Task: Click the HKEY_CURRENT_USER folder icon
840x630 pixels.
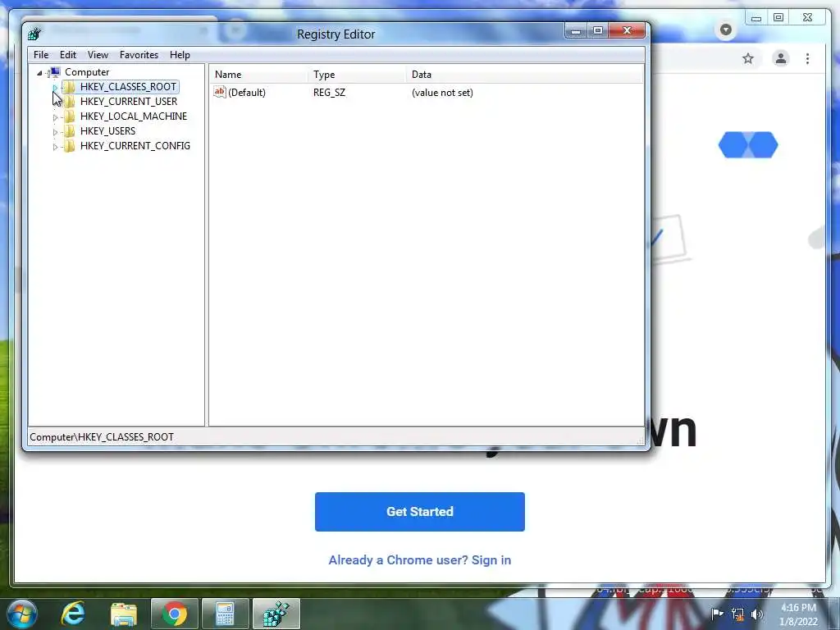Action: [69, 101]
